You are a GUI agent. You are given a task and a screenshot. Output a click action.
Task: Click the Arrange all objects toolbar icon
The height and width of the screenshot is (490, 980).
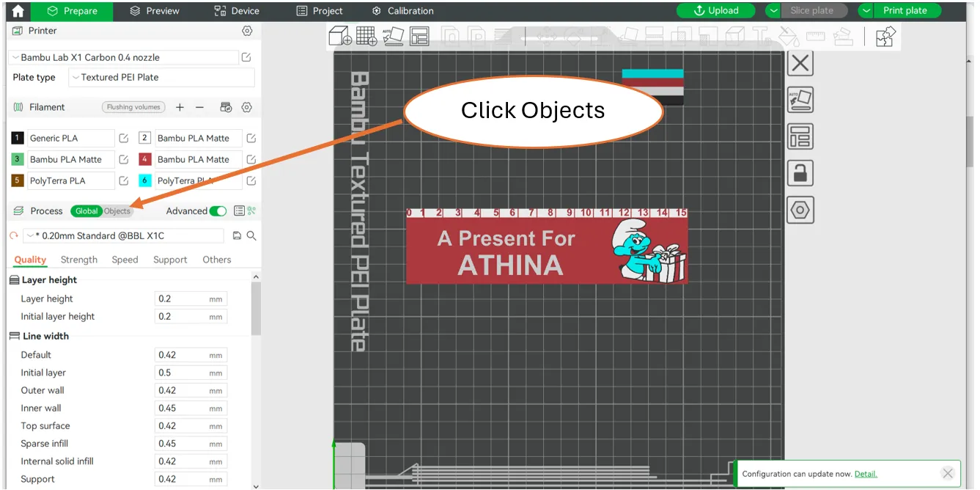(x=419, y=36)
